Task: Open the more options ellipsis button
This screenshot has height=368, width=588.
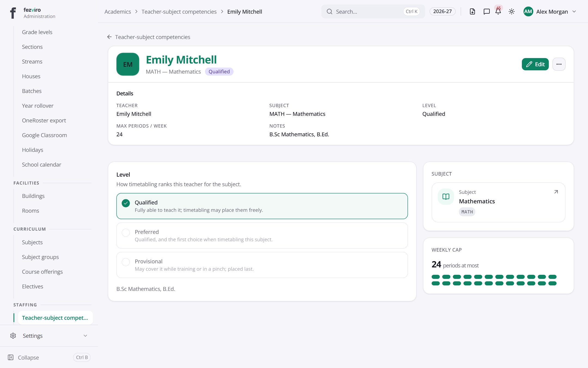Action: [x=559, y=64]
